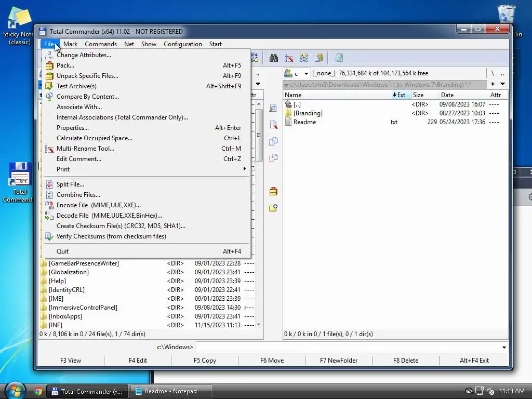The height and width of the screenshot is (399, 532).
Task: Select Split File... option
Action: 146,184
